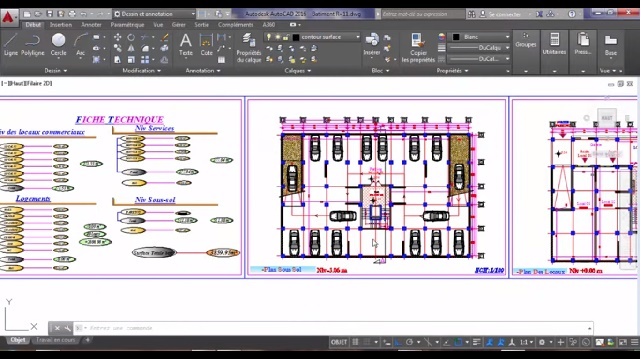Click the Base view button

[x=611, y=45]
